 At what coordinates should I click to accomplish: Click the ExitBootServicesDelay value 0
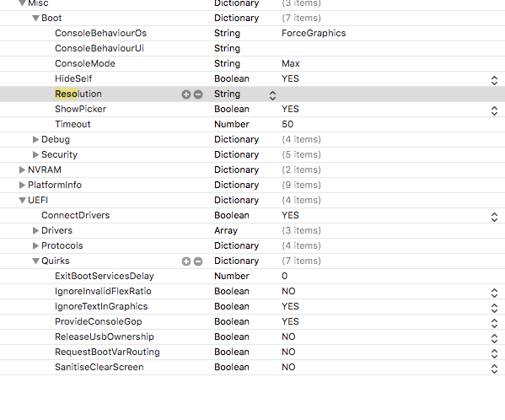point(285,276)
